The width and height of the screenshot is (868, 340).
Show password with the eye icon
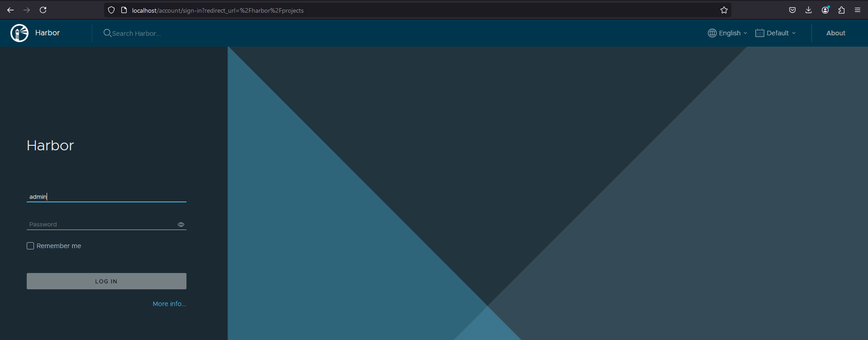[x=181, y=225]
